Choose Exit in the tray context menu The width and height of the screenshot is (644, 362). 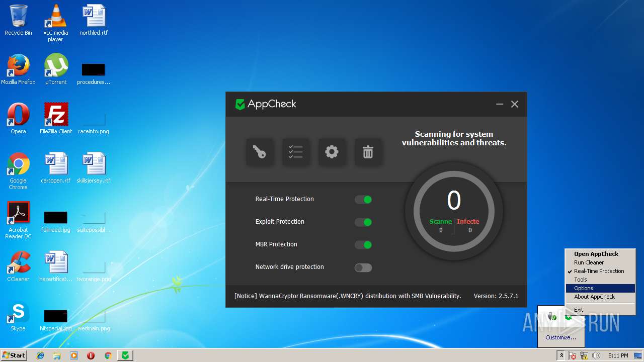tap(600, 310)
